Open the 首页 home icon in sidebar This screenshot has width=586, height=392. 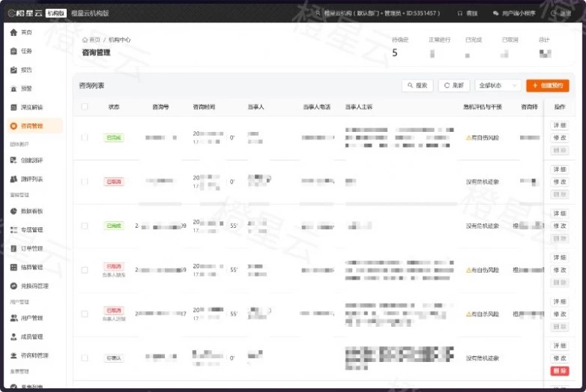[x=13, y=32]
